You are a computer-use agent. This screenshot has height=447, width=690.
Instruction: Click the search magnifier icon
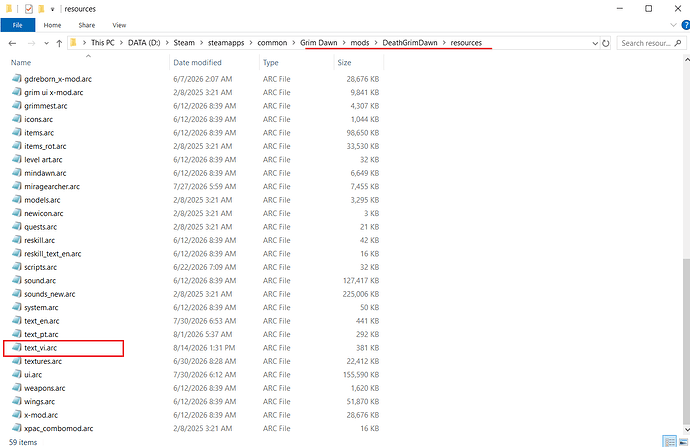tap(678, 43)
